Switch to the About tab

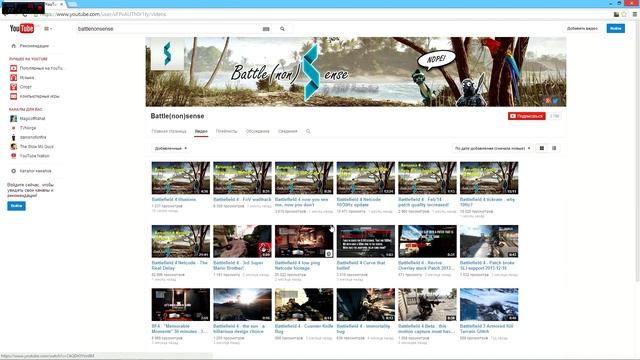[288, 131]
